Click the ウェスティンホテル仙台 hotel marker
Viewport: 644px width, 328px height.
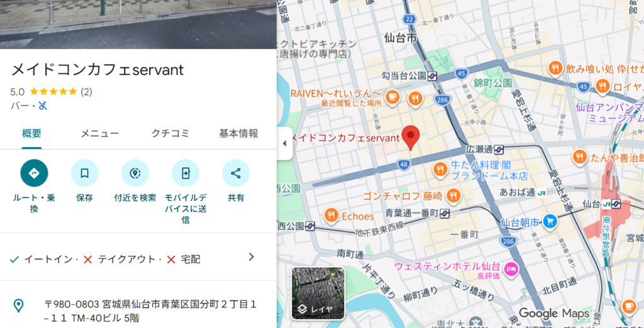512,268
